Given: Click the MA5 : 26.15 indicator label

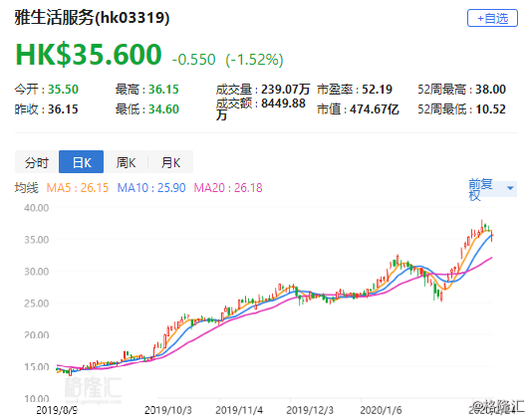Looking at the screenshot, I should pos(78,187).
